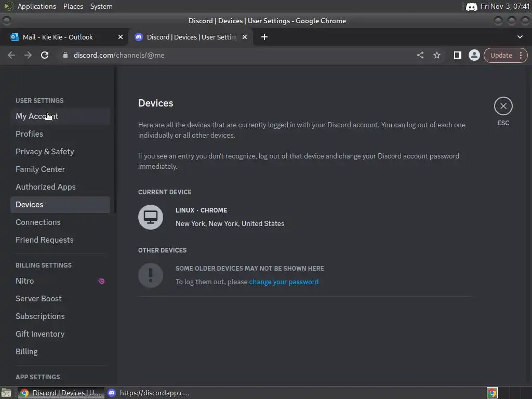532x399 pixels.
Task: Open Friend Requests settings
Action: (60, 240)
